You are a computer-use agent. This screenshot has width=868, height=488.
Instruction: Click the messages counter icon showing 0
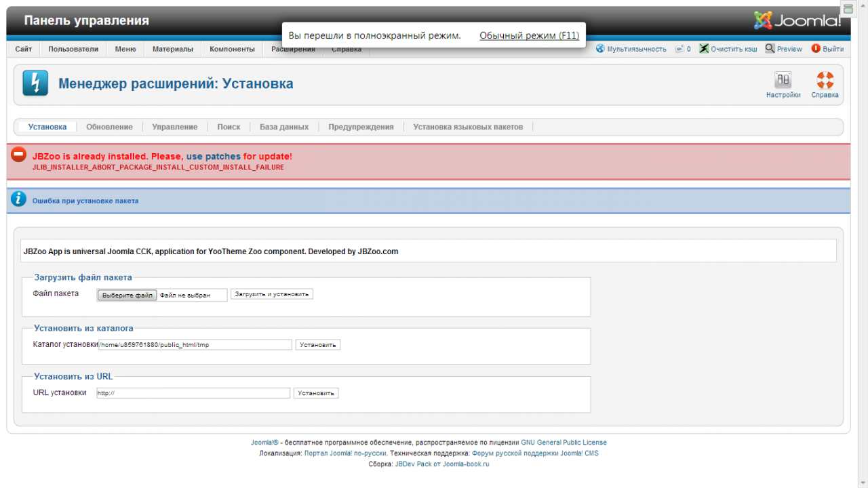coord(679,49)
